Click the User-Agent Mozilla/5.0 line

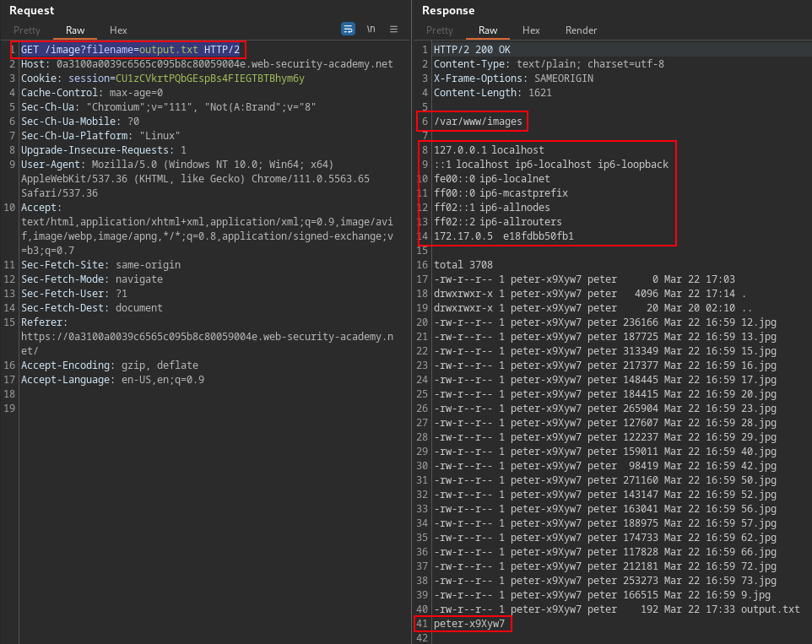177,165
